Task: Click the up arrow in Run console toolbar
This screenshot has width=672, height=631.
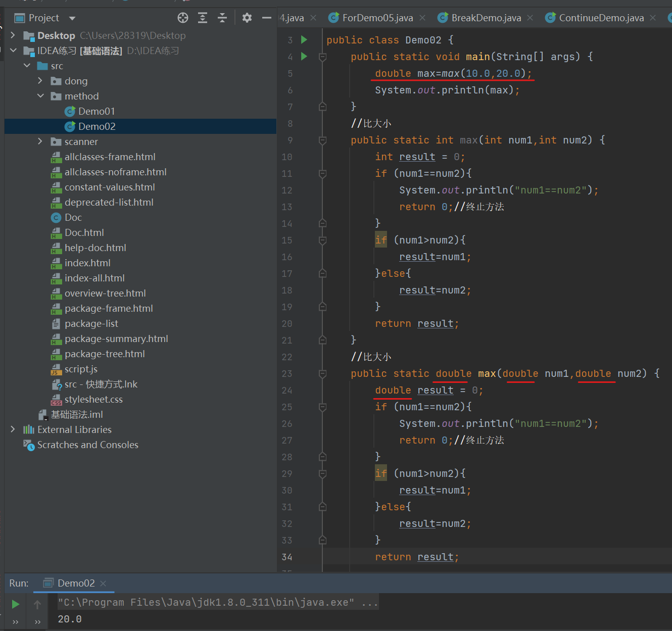Action: pyautogui.click(x=37, y=604)
